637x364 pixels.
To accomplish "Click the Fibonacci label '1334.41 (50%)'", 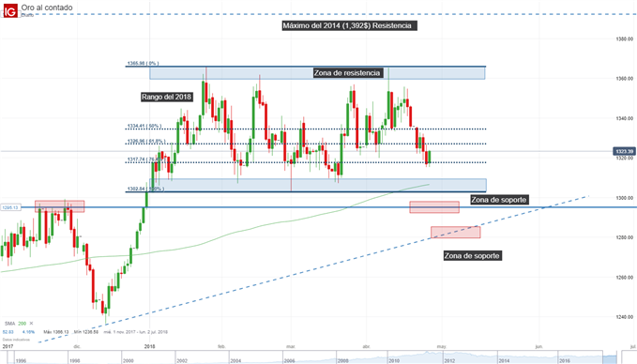I will coord(144,126).
